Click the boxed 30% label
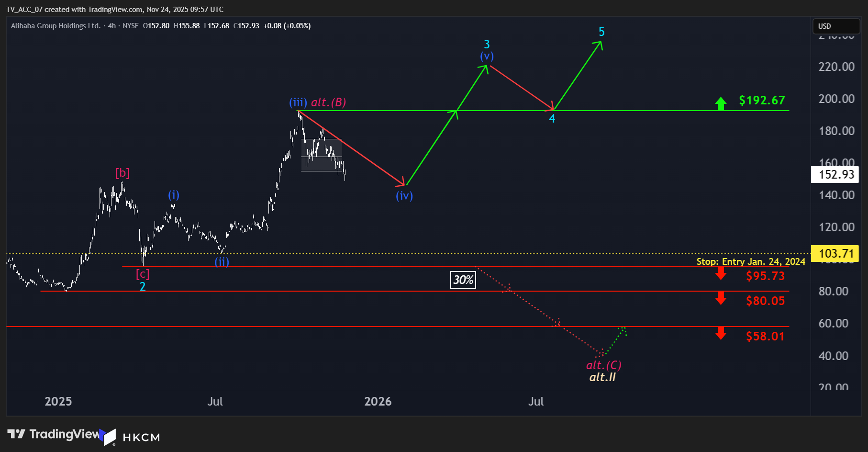Viewport: 868px width, 452px height. [463, 280]
